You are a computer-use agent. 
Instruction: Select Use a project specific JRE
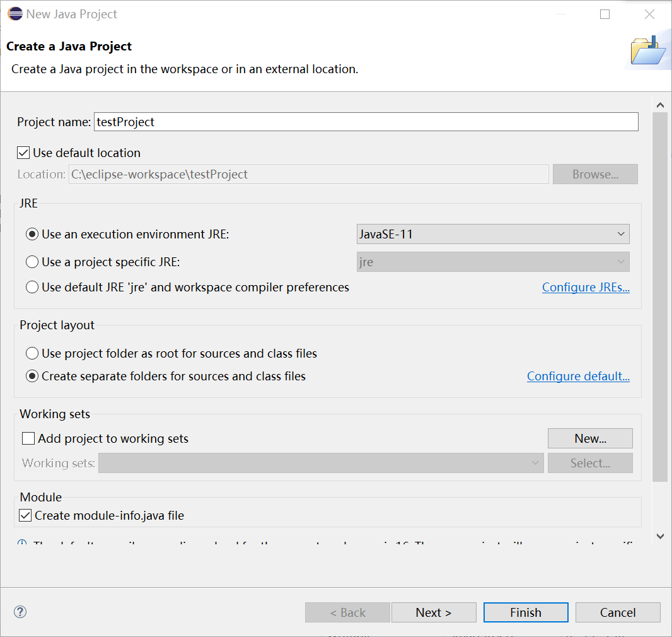point(32,262)
